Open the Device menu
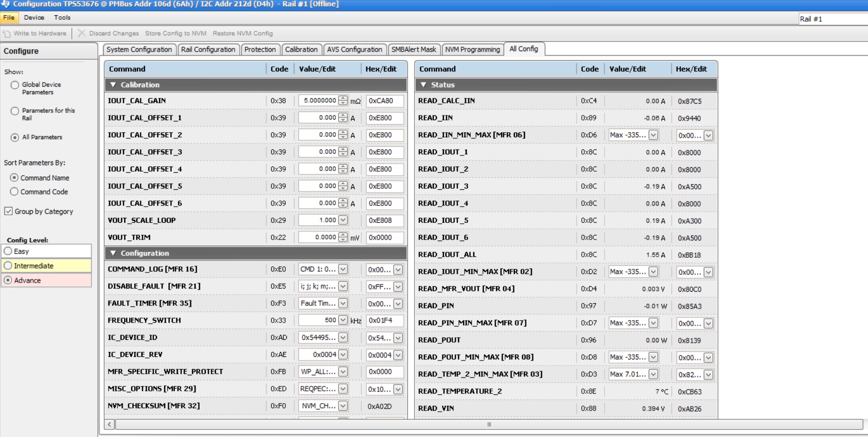Screen dimensions: 868x437 (34, 18)
